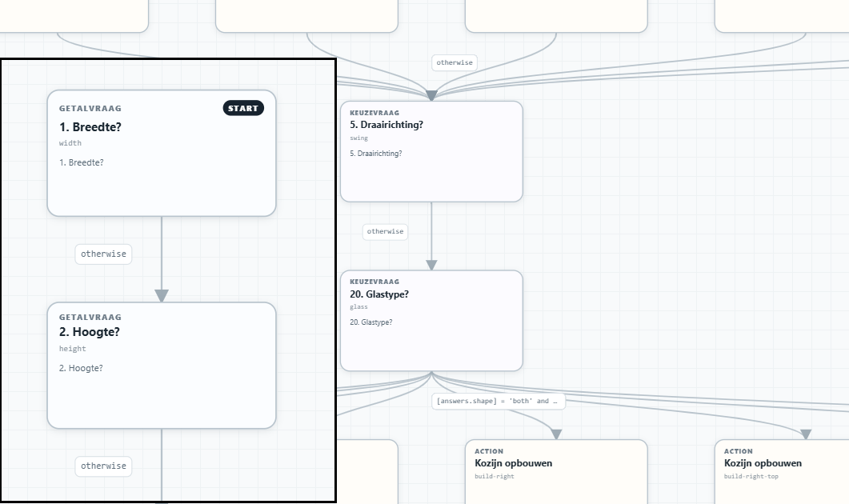Select the otherwise label between Draairichting and Glastype
Viewport: 849px width, 504px height.
tap(385, 232)
